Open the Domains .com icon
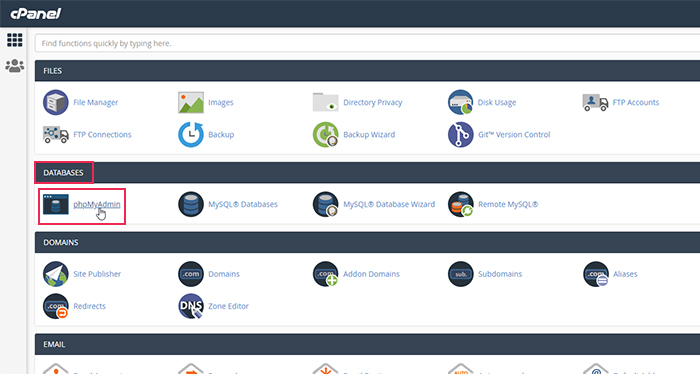Screen dimensions: 700x374 (191, 274)
